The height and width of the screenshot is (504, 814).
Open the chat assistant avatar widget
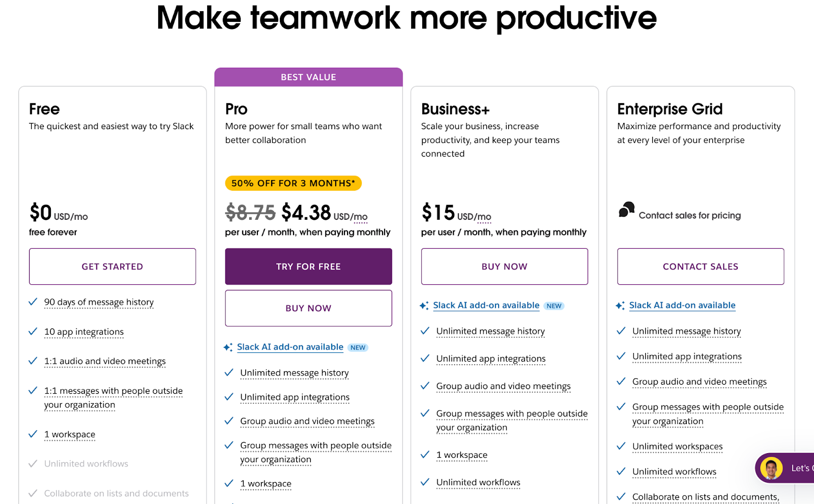pos(771,468)
